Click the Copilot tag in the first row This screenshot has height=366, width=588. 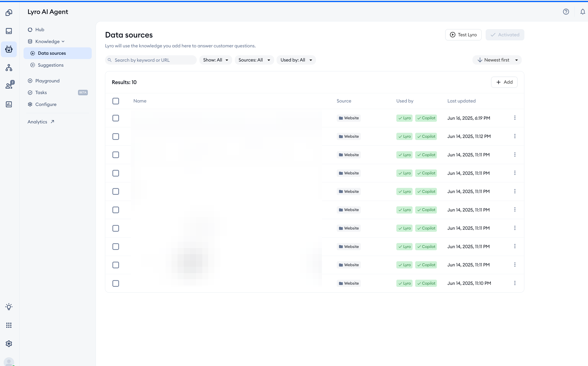coord(426,118)
